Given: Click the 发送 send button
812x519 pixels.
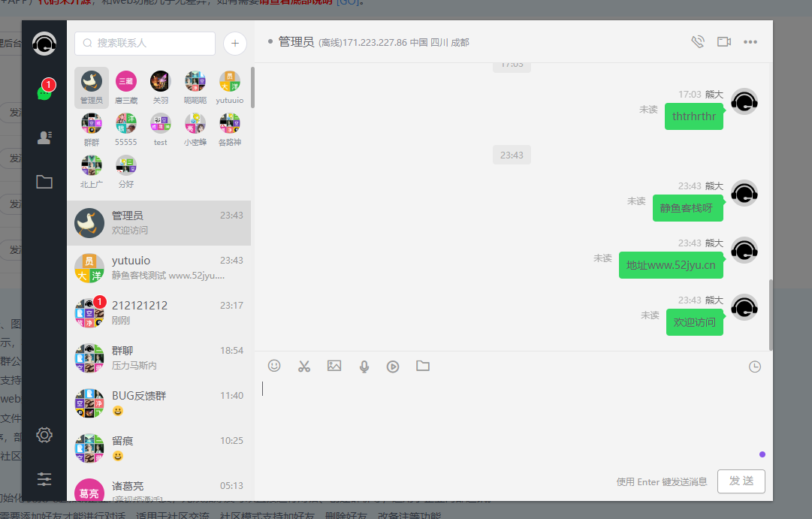Looking at the screenshot, I should 741,481.
